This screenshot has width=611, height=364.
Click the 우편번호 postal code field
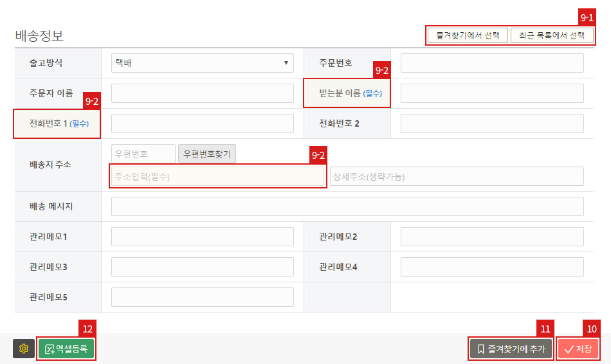pyautogui.click(x=143, y=154)
